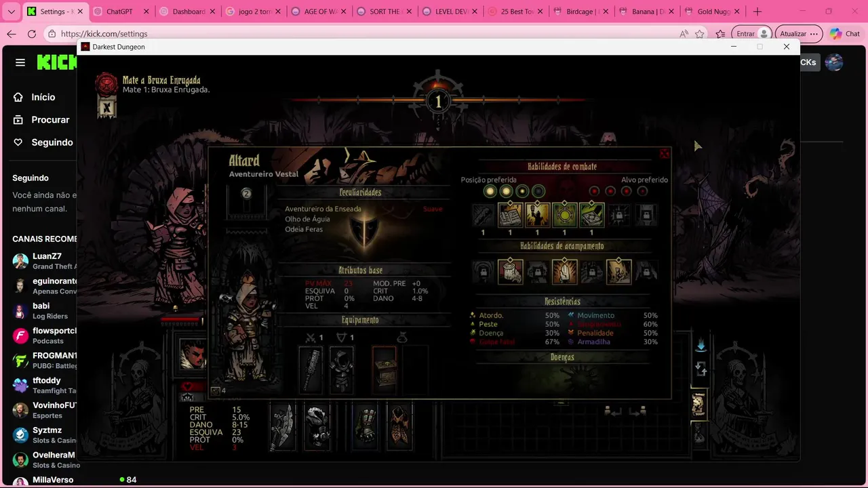Screen dimensions: 868x488
Task: Open LuanZ7 recommended channel
Action: [x=43, y=261]
